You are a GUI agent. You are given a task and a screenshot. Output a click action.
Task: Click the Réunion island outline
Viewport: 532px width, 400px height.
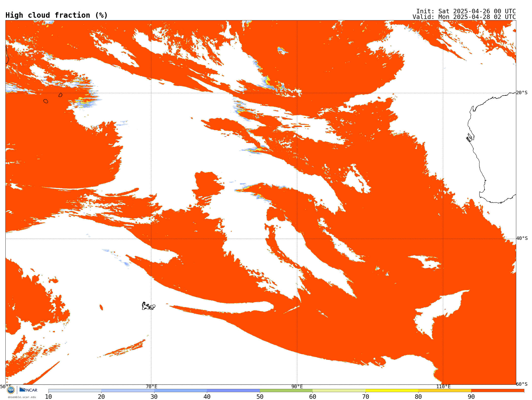coord(46,101)
